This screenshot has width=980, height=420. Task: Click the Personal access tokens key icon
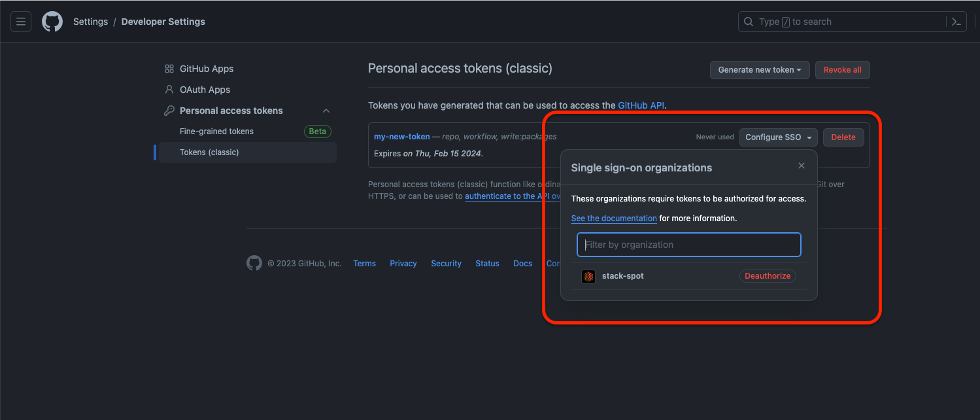(169, 111)
